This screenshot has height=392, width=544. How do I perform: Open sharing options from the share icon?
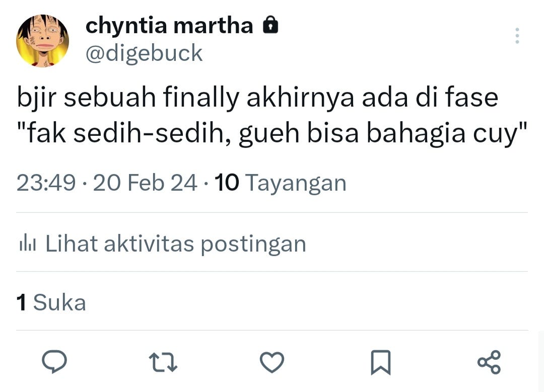(x=489, y=360)
